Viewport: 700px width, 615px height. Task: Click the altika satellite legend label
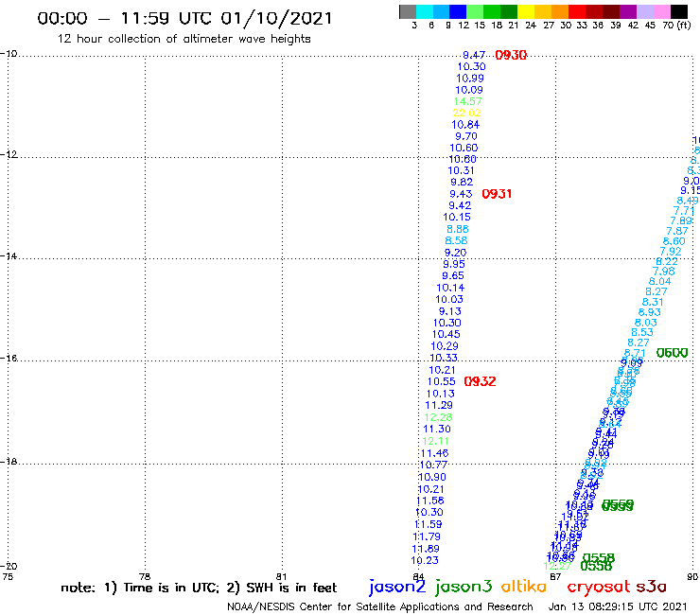pos(523,587)
